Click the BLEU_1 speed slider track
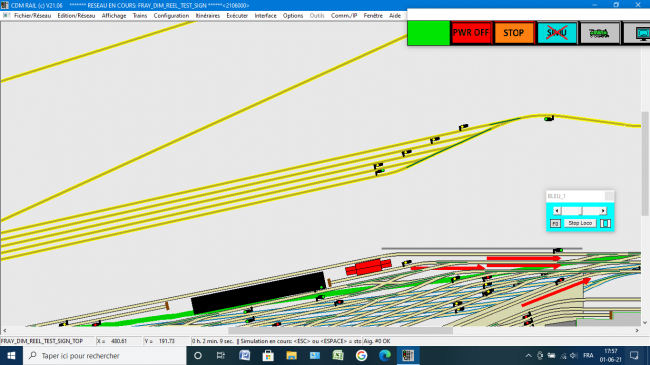This screenshot has width=650, height=365. tap(580, 211)
